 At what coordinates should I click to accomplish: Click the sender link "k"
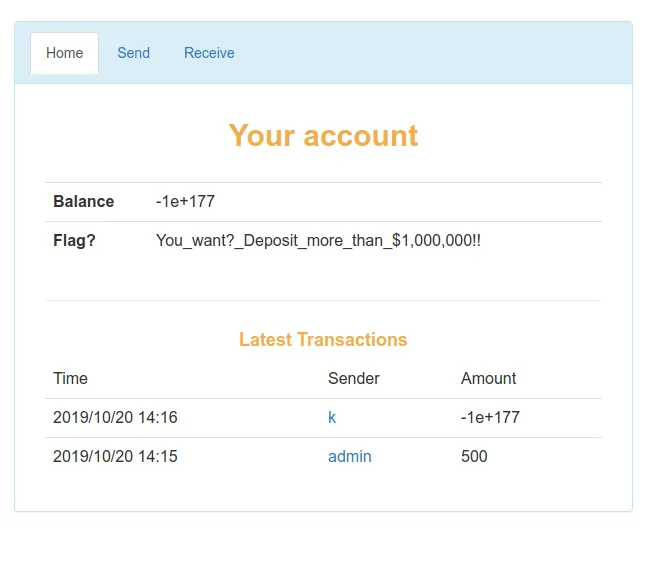[x=332, y=418]
